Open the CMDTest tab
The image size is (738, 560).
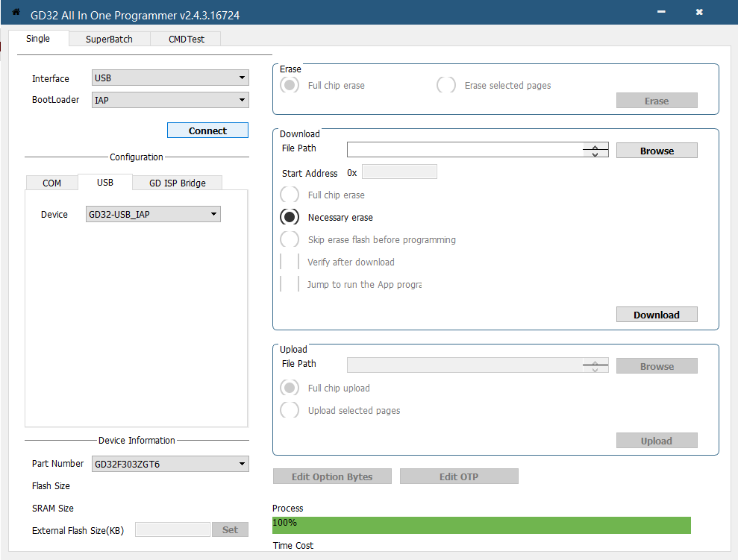click(x=187, y=39)
